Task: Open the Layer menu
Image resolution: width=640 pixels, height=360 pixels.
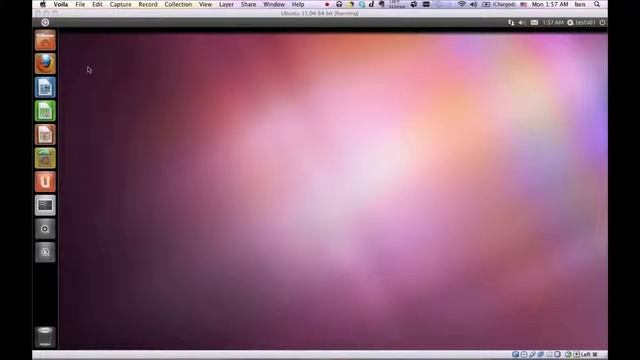Action: [x=226, y=4]
